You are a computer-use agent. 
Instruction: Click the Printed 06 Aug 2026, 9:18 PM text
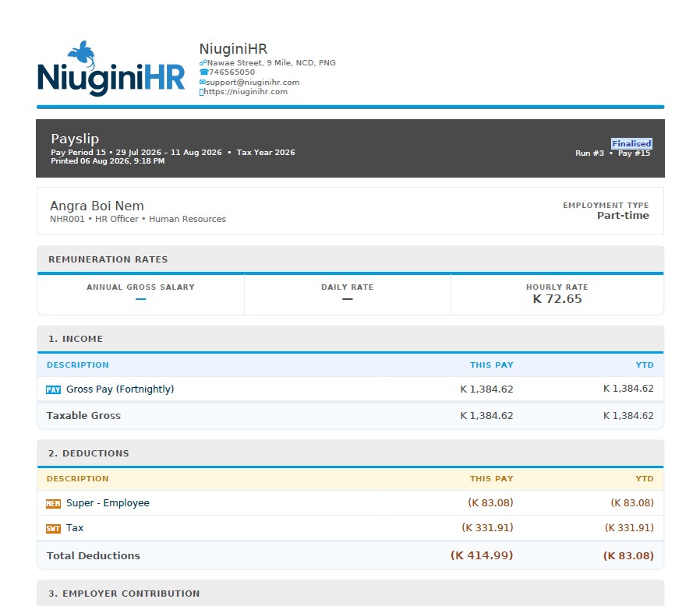108,161
